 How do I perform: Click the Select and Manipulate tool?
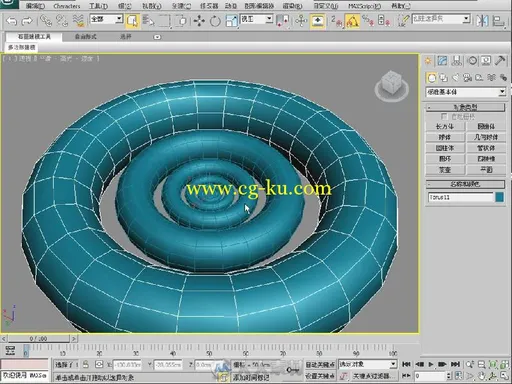(301, 21)
